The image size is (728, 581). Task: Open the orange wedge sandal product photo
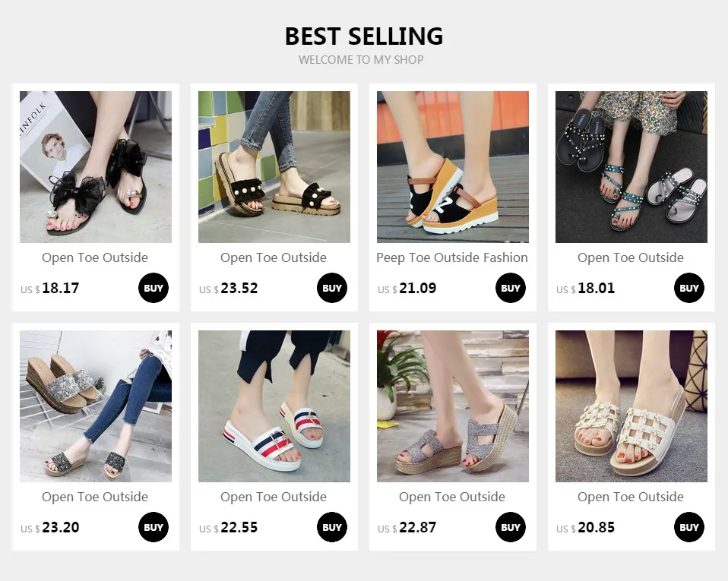click(453, 167)
